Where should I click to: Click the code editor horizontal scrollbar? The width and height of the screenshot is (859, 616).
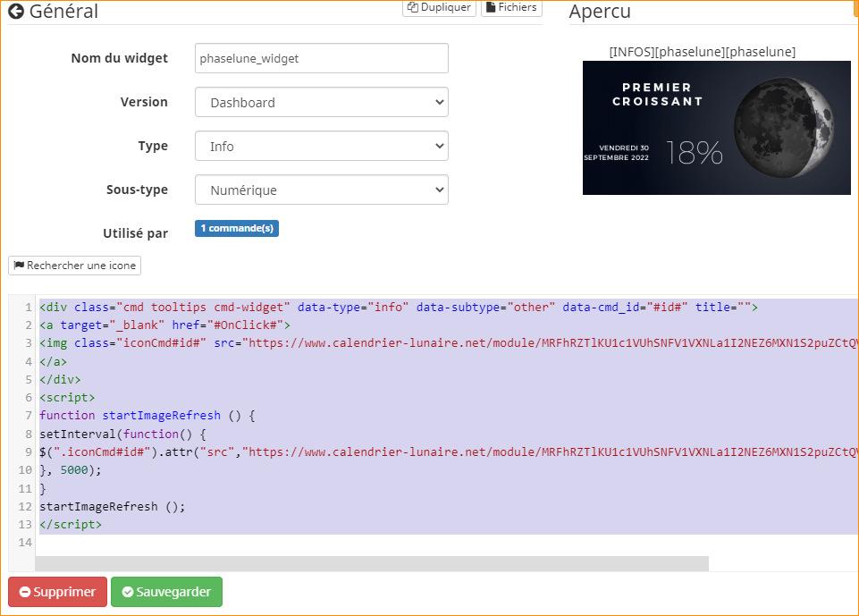click(x=371, y=563)
